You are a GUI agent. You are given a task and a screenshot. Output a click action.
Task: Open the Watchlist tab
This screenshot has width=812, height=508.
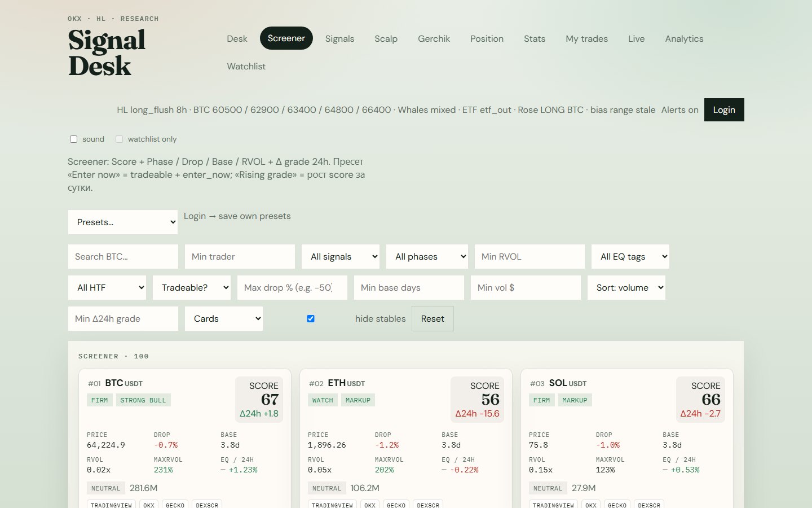(246, 67)
